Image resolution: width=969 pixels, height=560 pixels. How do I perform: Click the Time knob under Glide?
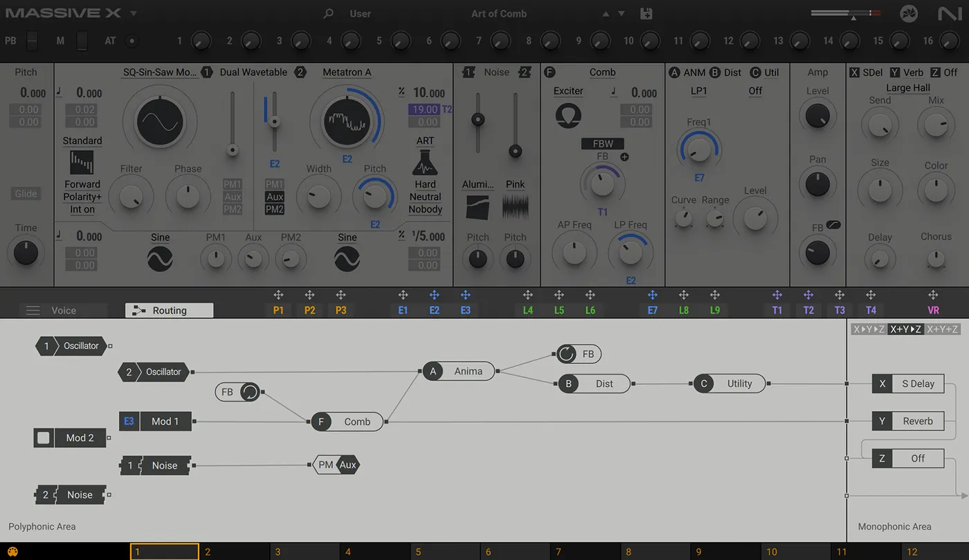pyautogui.click(x=26, y=253)
